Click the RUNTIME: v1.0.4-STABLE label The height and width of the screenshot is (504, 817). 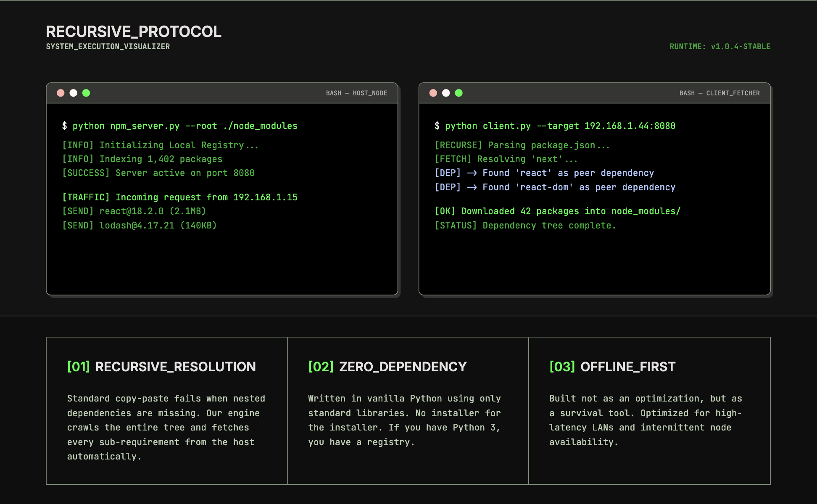[720, 47]
